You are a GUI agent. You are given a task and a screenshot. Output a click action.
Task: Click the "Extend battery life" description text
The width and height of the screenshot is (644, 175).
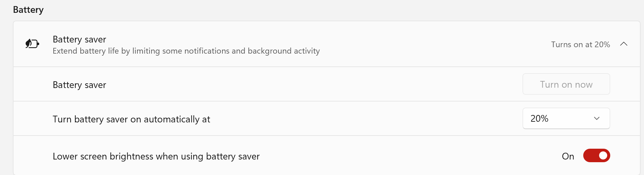(186, 51)
